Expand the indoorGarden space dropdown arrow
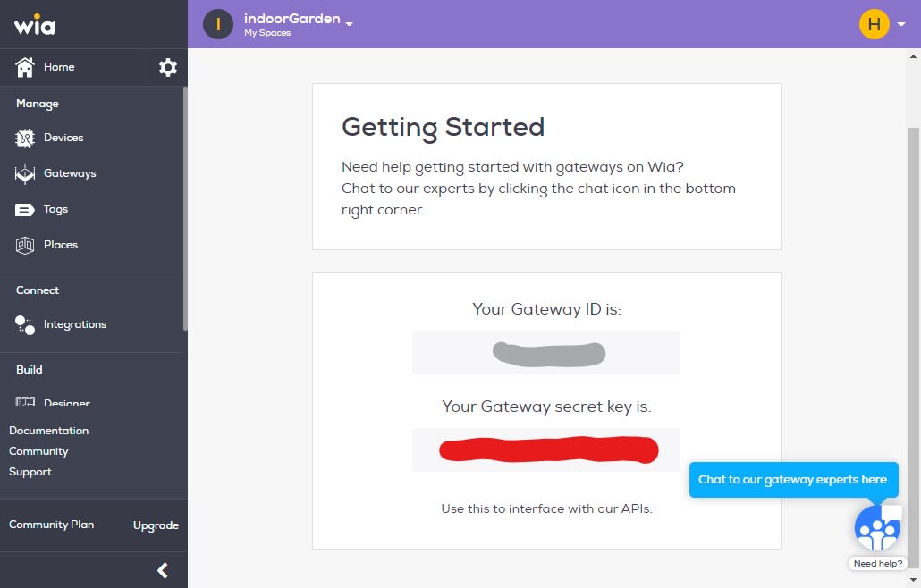The width and height of the screenshot is (921, 588). coord(349,24)
